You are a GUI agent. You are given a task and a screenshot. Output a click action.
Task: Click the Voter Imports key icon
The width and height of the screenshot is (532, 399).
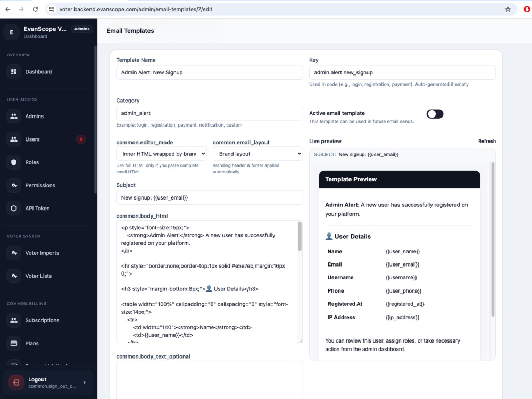point(14,253)
